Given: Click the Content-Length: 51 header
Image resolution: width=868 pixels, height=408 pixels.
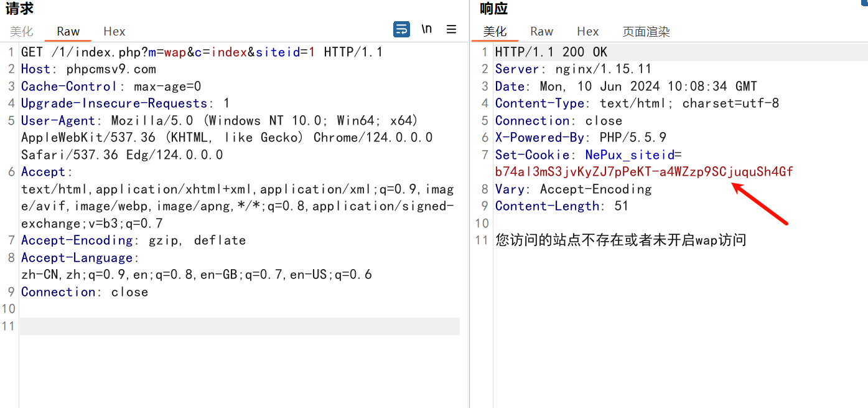Looking at the screenshot, I should [x=562, y=206].
